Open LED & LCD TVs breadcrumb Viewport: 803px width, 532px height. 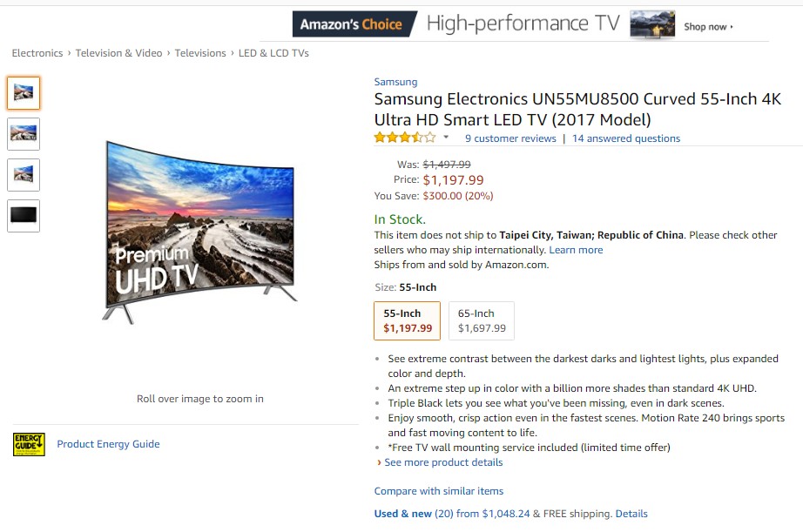tap(273, 53)
